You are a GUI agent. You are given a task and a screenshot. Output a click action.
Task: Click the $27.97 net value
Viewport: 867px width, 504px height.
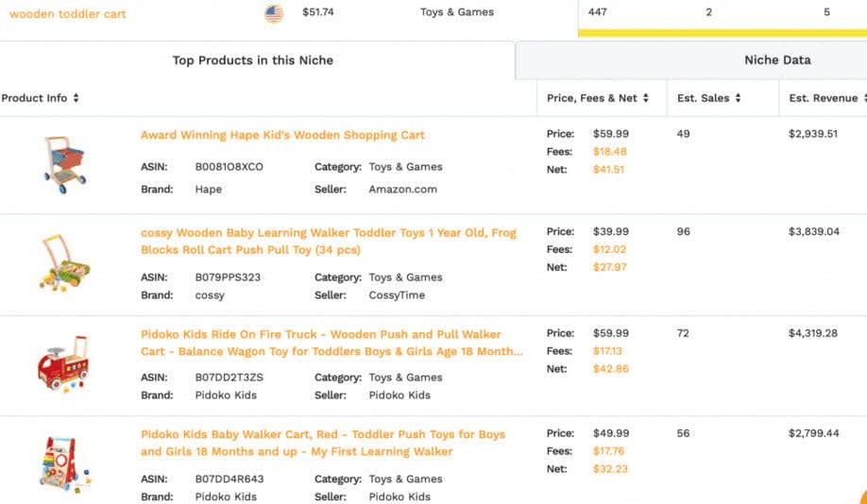[609, 267]
